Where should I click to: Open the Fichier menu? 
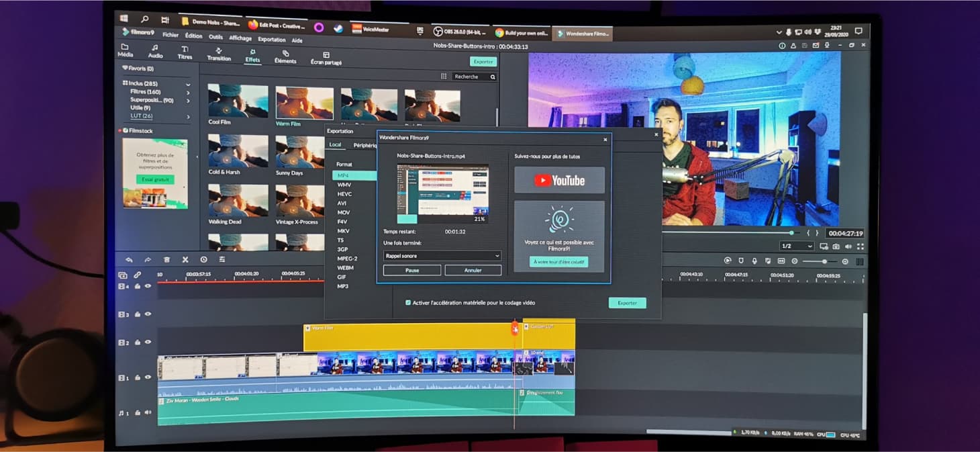(170, 35)
